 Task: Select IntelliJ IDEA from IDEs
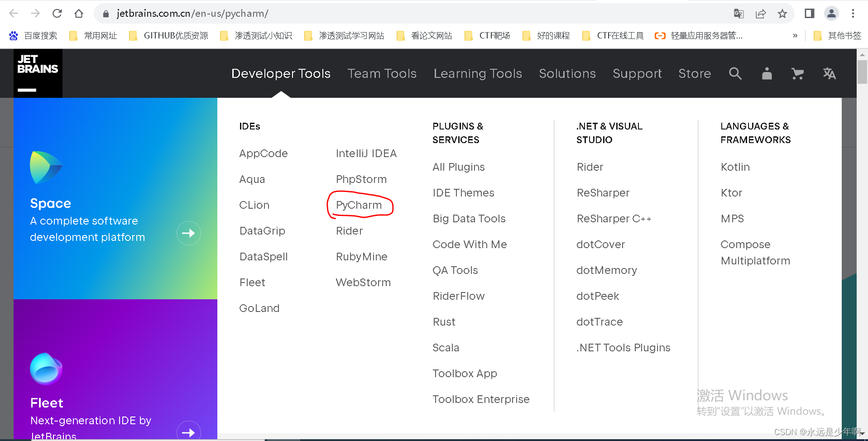[366, 153]
